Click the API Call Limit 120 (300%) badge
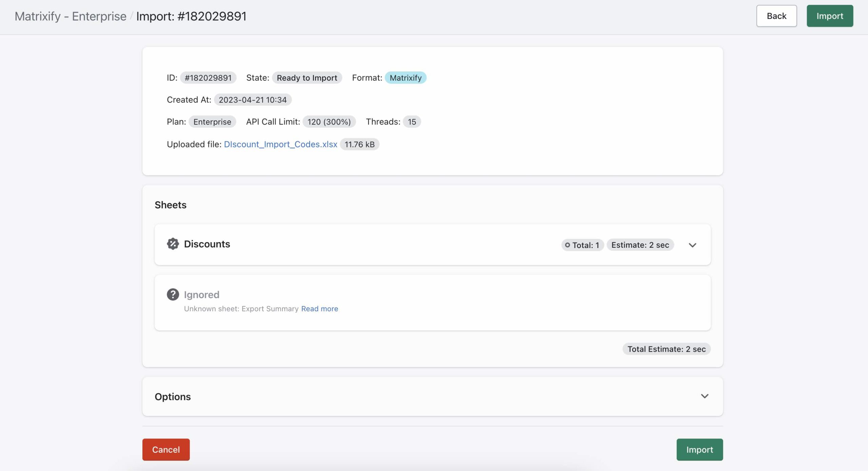The image size is (868, 471). pyautogui.click(x=329, y=122)
